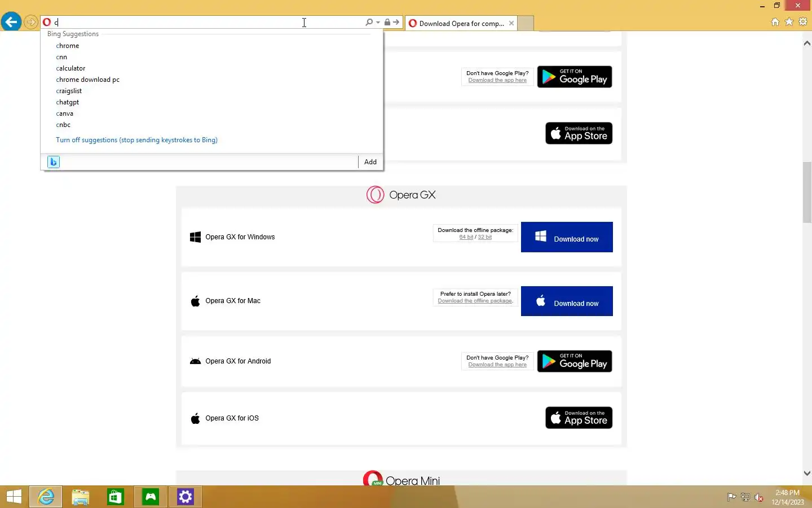Open Favorites star icon
The height and width of the screenshot is (508, 812).
789,22
